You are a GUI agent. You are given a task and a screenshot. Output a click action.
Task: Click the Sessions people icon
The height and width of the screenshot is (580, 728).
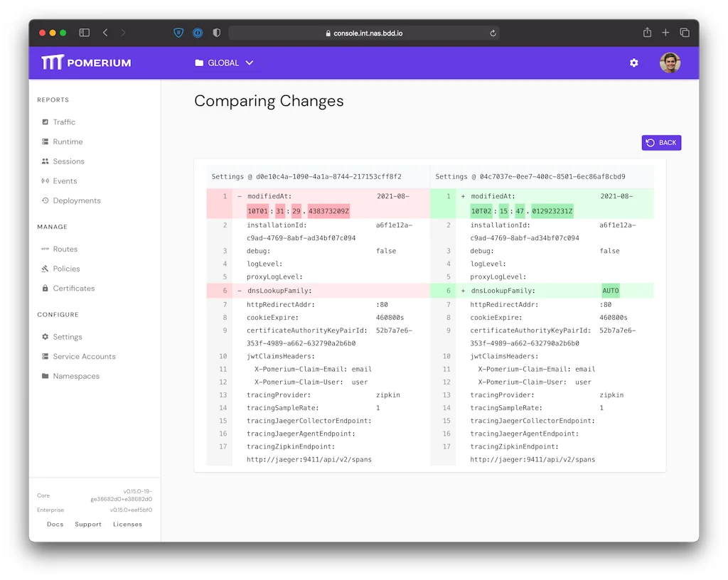tap(45, 161)
